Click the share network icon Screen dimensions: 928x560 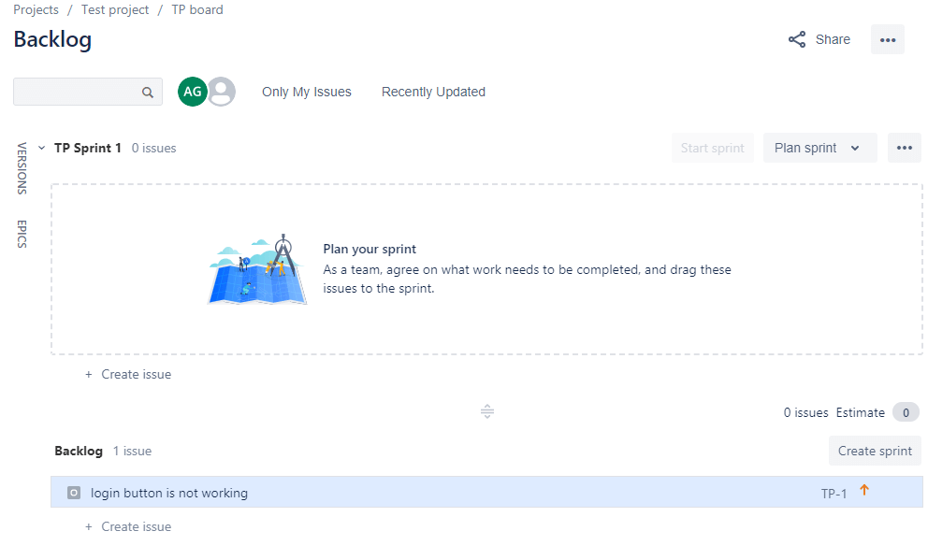point(797,39)
